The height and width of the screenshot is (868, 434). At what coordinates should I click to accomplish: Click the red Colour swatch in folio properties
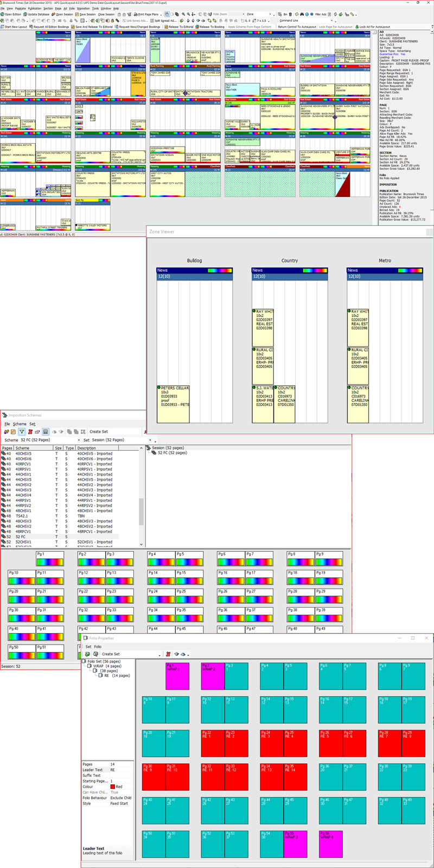113,787
